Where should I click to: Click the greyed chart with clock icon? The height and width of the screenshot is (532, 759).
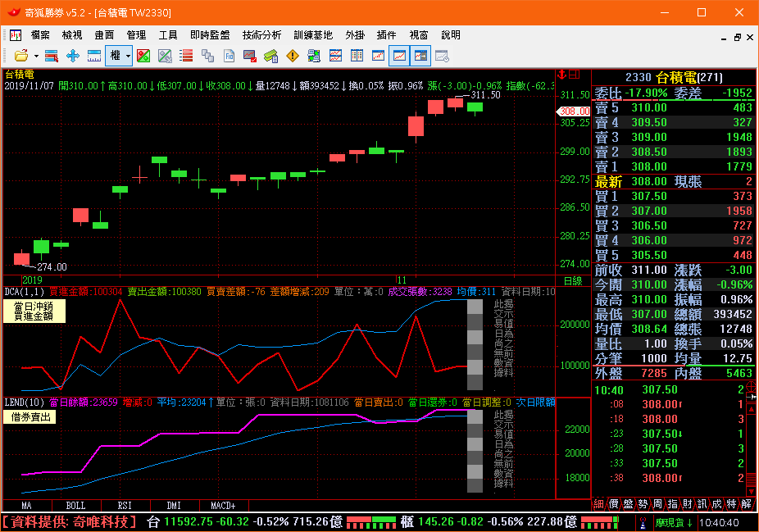(x=442, y=56)
